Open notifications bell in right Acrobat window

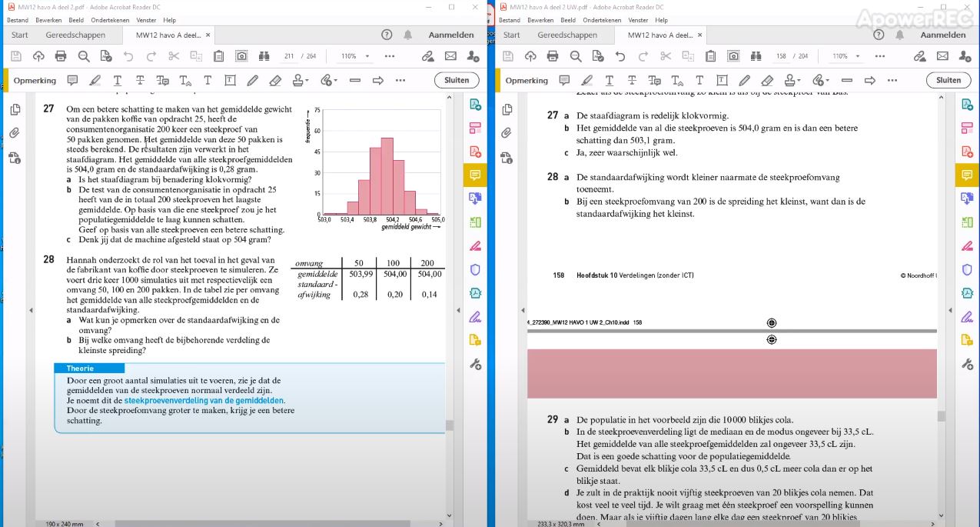[x=900, y=35]
